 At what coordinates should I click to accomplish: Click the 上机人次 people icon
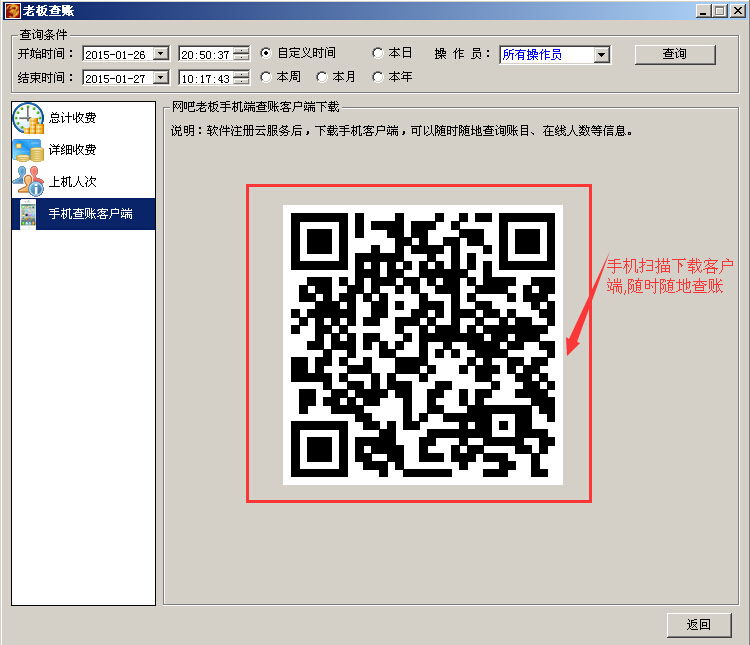point(28,181)
